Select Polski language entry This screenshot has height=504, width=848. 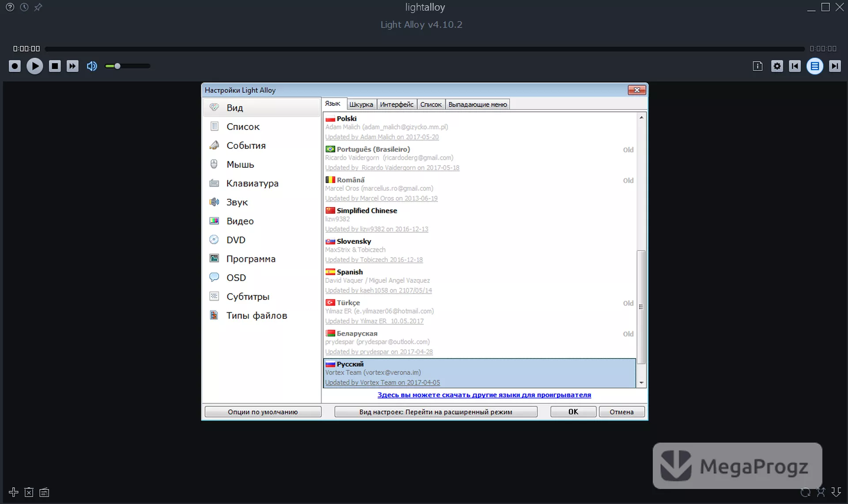click(x=480, y=128)
